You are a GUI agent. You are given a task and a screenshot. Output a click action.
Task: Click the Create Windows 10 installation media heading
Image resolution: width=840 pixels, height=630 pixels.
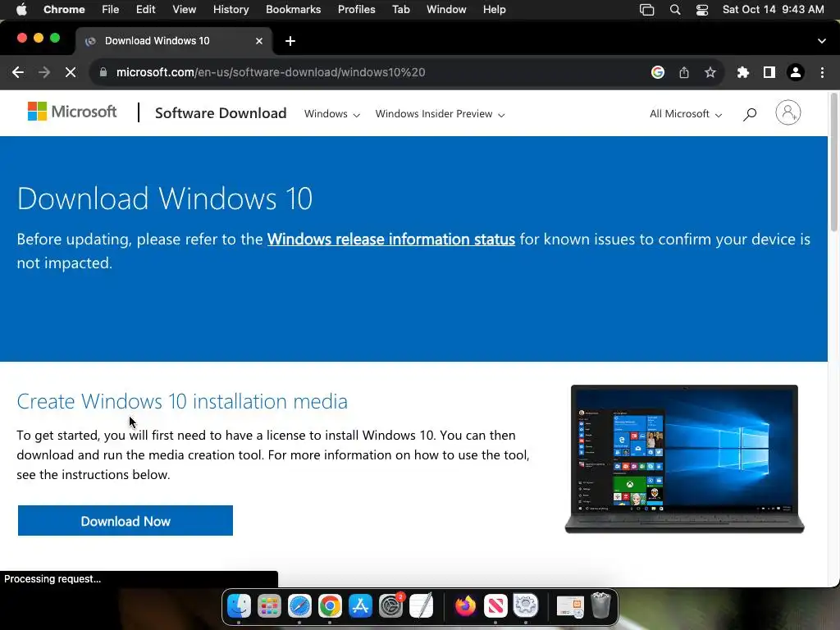tap(182, 401)
